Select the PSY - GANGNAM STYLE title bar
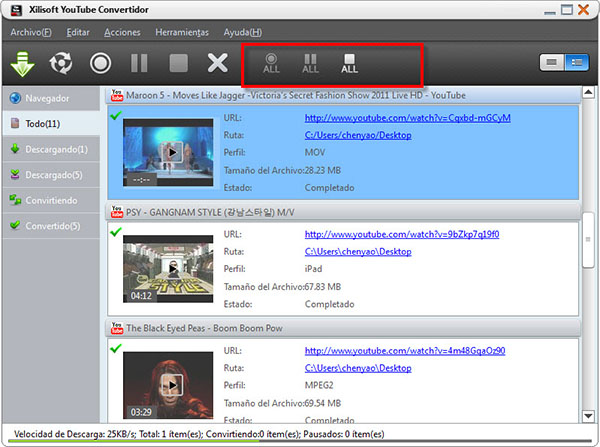 tap(343, 212)
